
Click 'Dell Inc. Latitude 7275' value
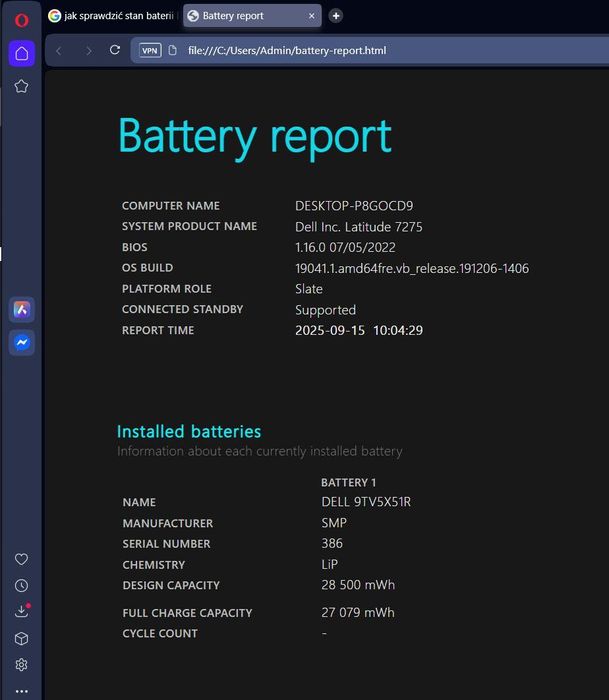pos(359,227)
